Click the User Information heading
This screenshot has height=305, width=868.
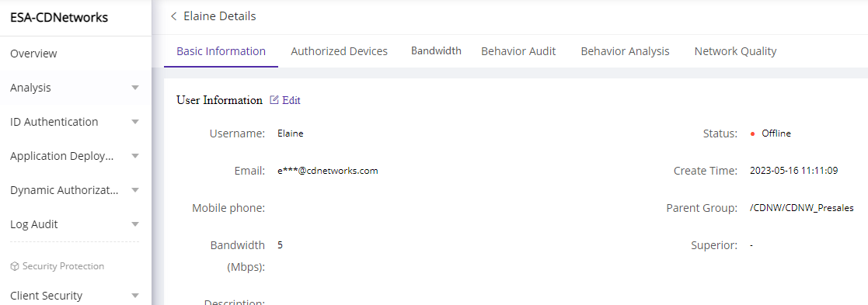pyautogui.click(x=219, y=100)
